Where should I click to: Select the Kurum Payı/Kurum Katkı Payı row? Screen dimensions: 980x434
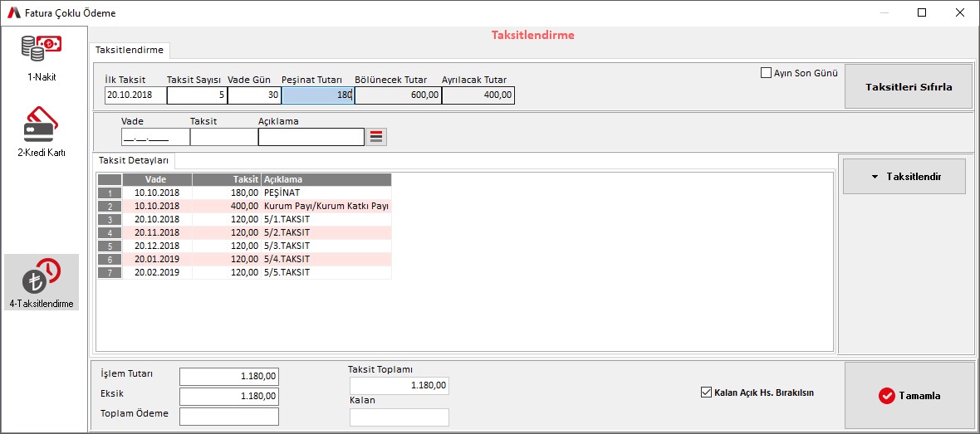tap(326, 206)
